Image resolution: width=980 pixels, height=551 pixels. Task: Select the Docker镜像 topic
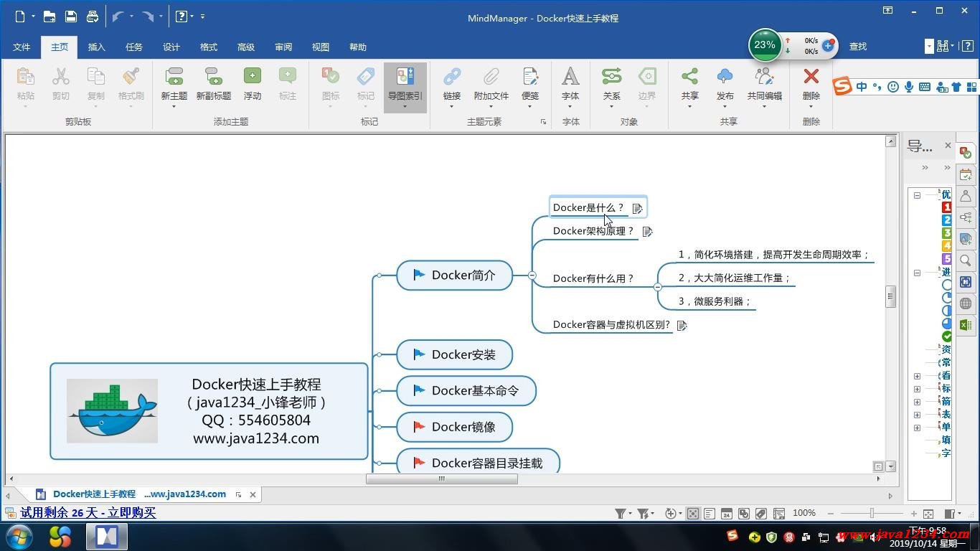454,427
